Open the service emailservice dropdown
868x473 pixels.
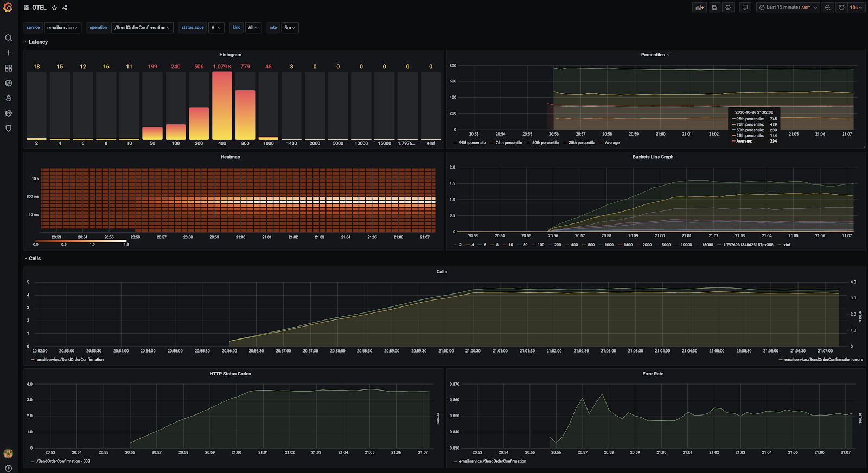tap(62, 28)
